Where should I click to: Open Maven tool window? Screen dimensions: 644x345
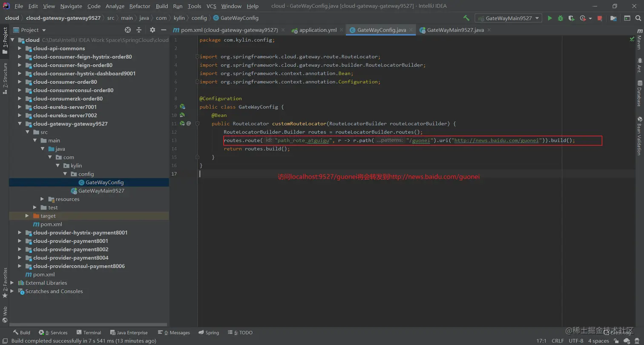point(639,40)
